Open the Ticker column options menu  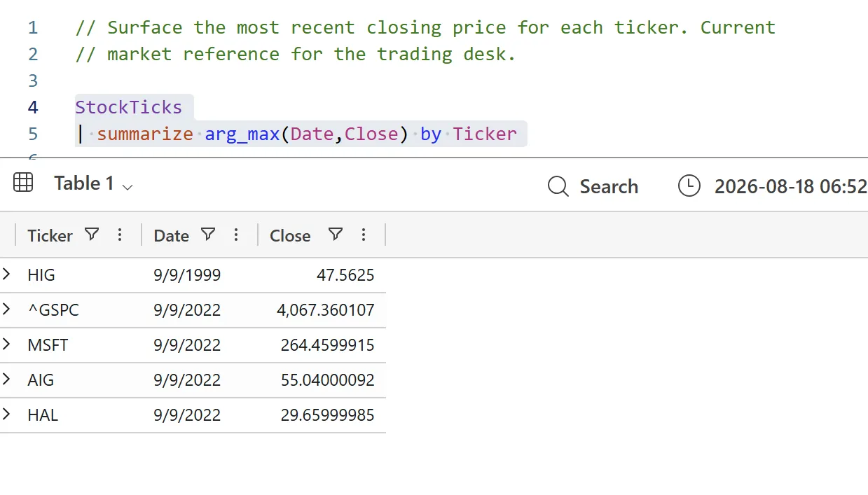120,235
